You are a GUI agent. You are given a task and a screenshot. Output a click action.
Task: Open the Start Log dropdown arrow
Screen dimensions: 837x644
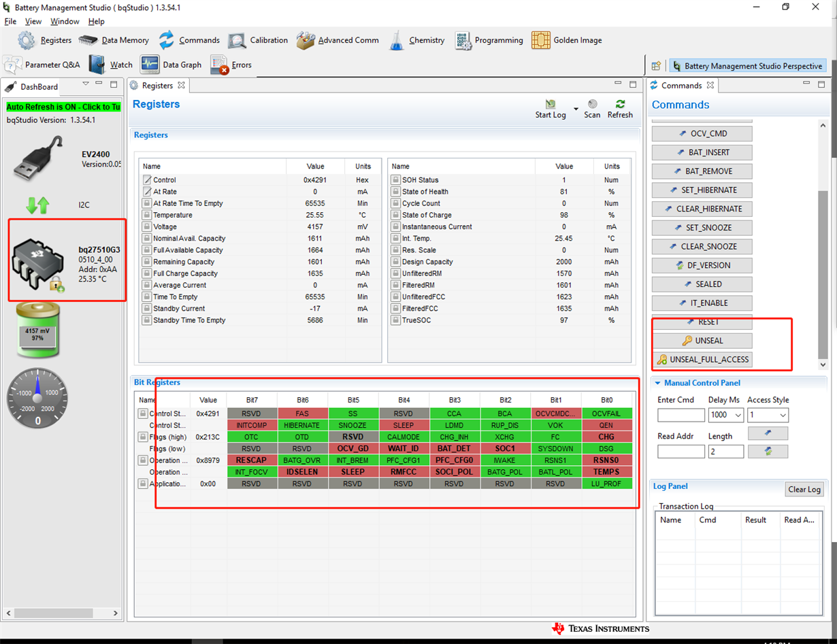[576, 109]
